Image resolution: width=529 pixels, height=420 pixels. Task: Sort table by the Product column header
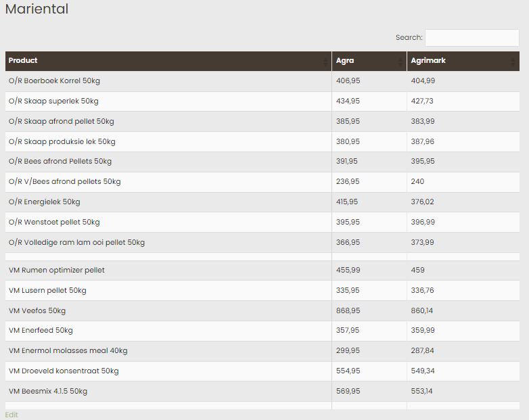[168, 61]
